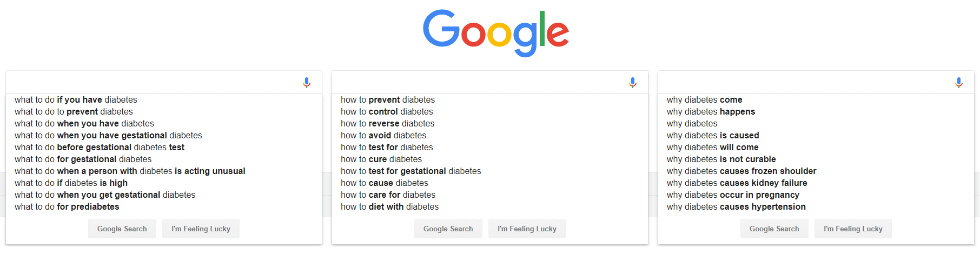The image size is (980, 254).
Task: Click into the right search input field
Action: pos(806,83)
